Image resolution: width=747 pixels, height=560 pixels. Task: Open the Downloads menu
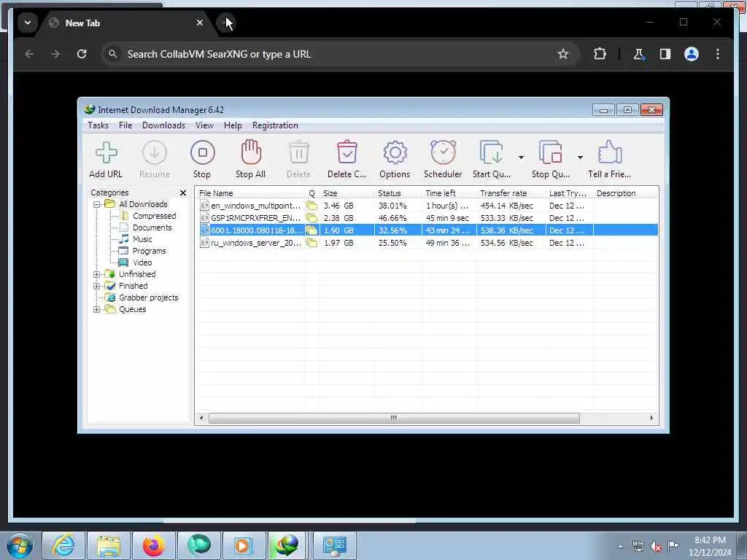[x=163, y=125]
